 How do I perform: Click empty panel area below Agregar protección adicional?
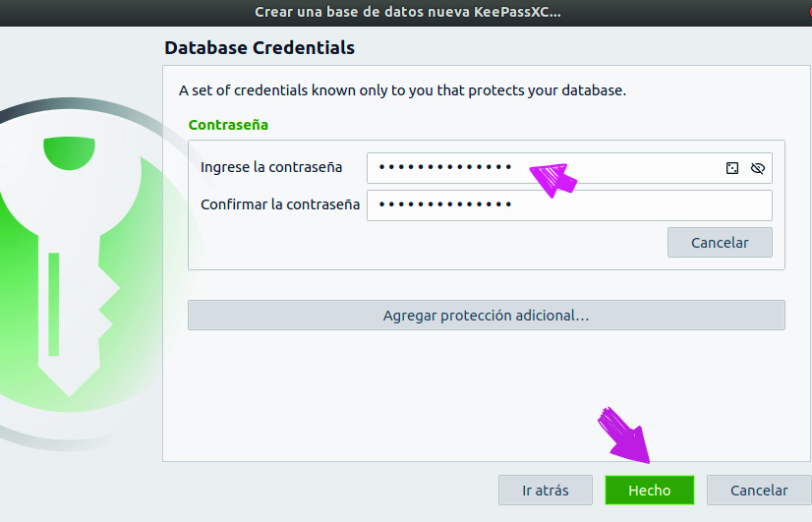point(486,393)
